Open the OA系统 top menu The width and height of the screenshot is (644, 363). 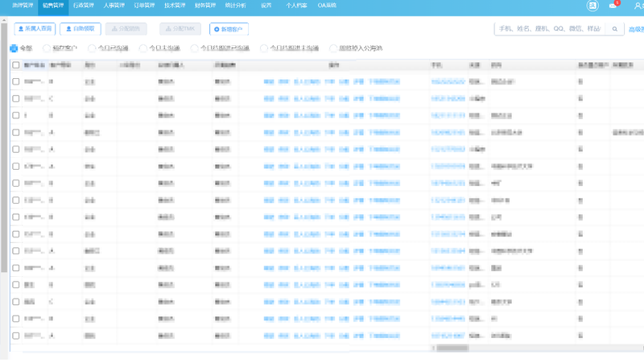(x=327, y=6)
